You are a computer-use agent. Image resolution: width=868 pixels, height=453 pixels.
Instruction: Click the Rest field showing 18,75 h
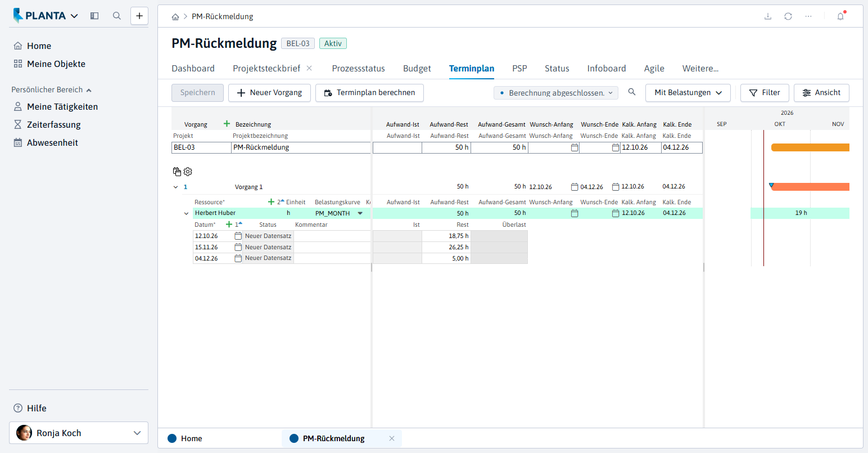tap(446, 236)
